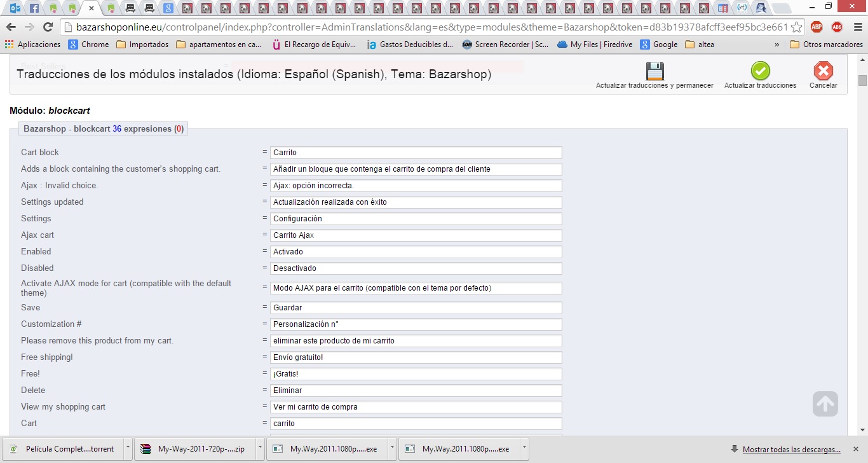The width and height of the screenshot is (868, 463).
Task: Open the altea bookmarks folder
Action: pyautogui.click(x=700, y=45)
